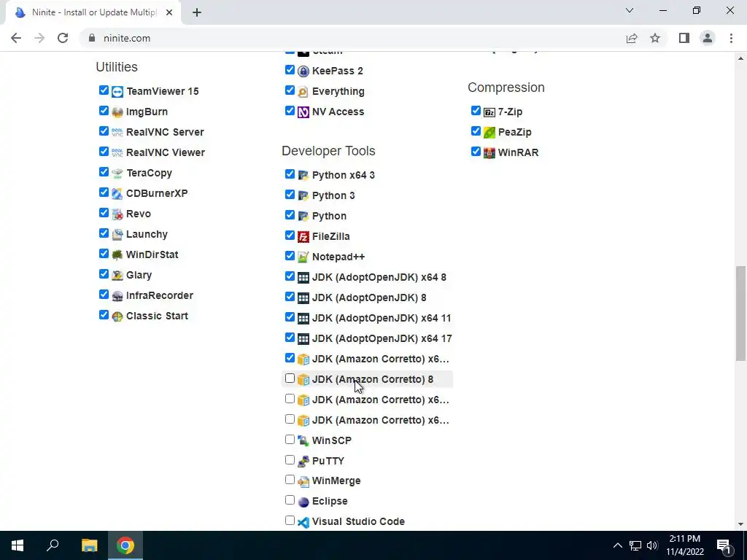Click the Eclipse icon

[303, 502]
